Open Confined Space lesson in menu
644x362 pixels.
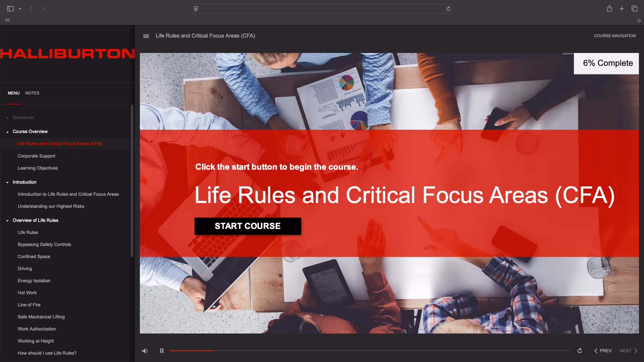pos(34,256)
